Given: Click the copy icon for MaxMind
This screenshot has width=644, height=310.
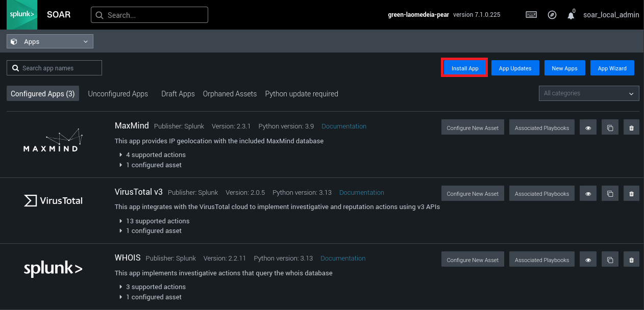Looking at the screenshot, I should pos(610,127).
